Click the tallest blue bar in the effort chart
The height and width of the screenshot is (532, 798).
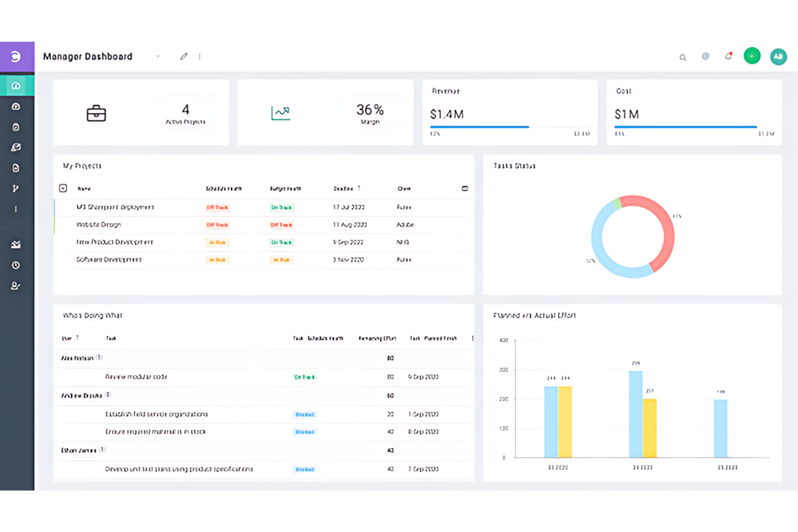click(636, 414)
